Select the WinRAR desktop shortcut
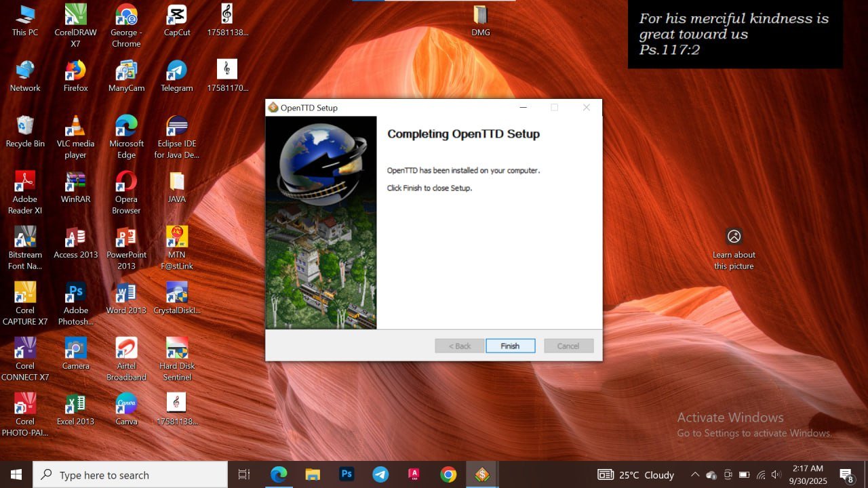The width and height of the screenshot is (868, 488). 75,187
